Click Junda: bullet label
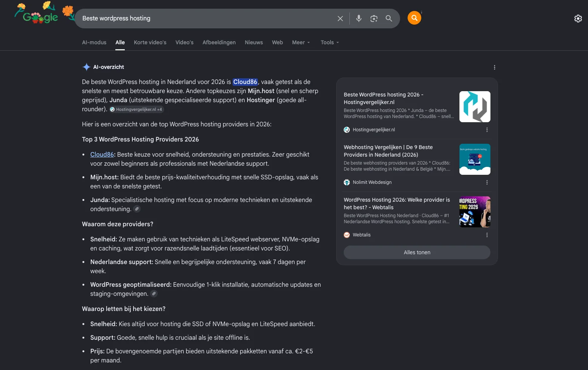The width and height of the screenshot is (588, 370). 100,200
